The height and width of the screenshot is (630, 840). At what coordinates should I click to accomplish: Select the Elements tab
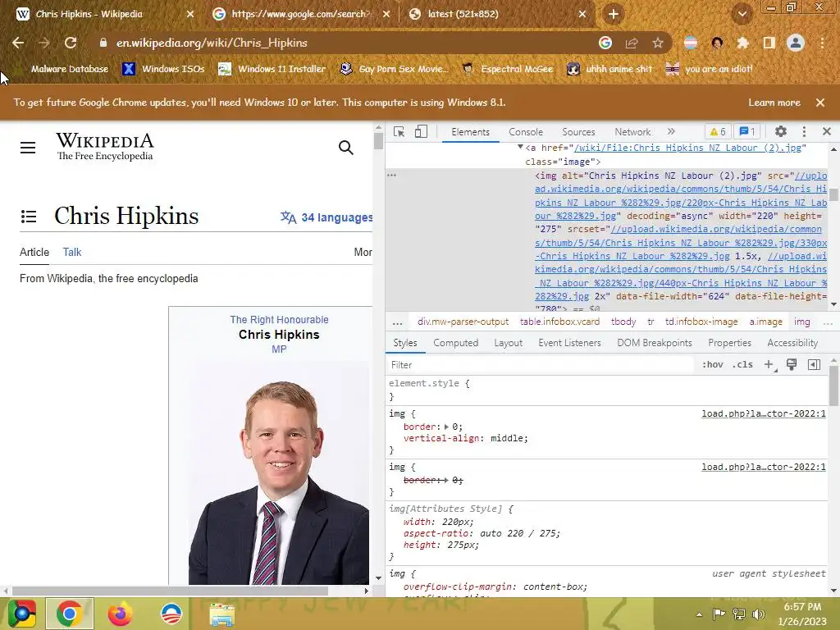click(x=470, y=132)
